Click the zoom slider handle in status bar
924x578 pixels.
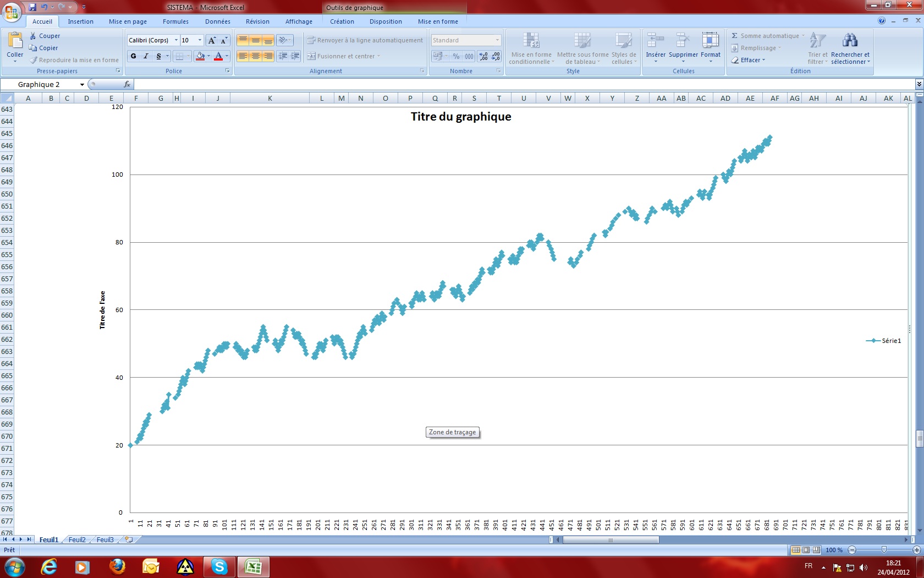click(x=884, y=550)
